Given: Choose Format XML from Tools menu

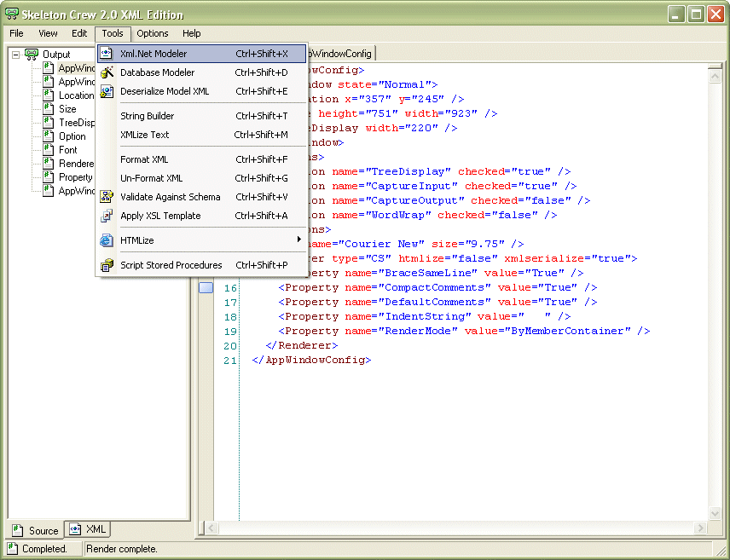Looking at the screenshot, I should coord(144,159).
